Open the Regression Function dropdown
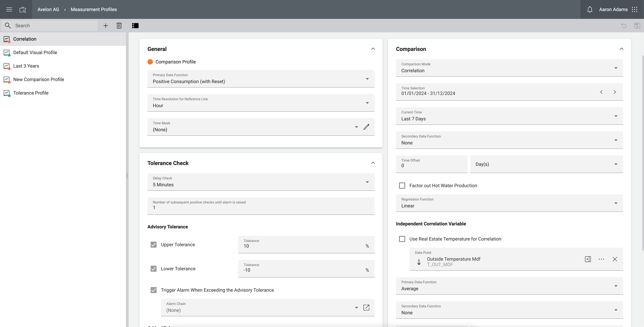Screen dimensions: 644x327 (616, 203)
